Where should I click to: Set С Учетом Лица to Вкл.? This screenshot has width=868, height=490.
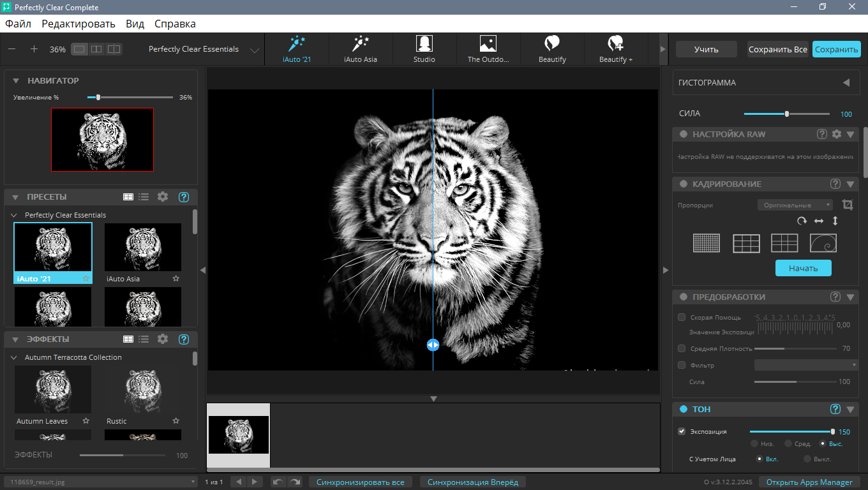(759, 459)
